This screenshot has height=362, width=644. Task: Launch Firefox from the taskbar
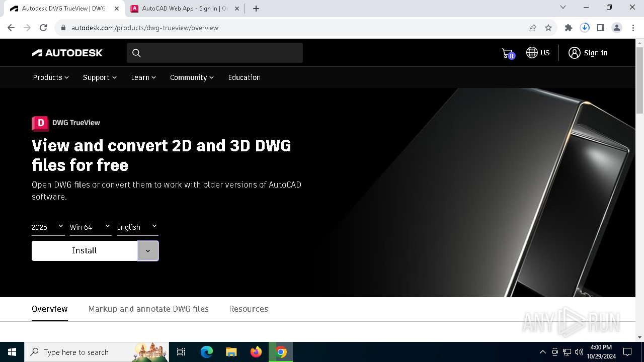coord(256,352)
